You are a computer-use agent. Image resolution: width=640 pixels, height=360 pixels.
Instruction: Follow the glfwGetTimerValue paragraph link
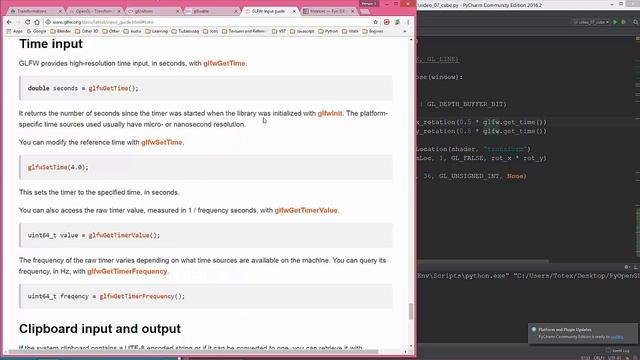pos(306,210)
